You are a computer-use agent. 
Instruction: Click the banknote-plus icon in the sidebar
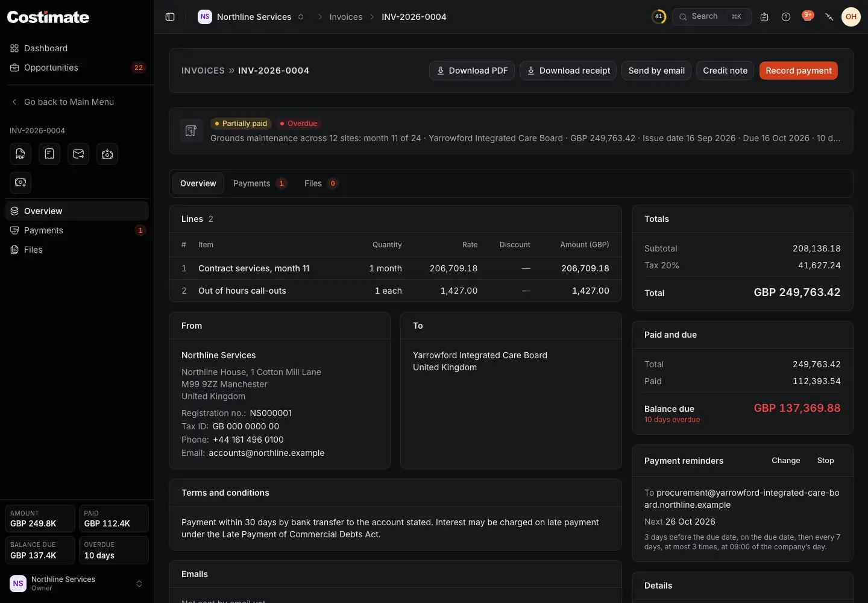[x=20, y=183]
